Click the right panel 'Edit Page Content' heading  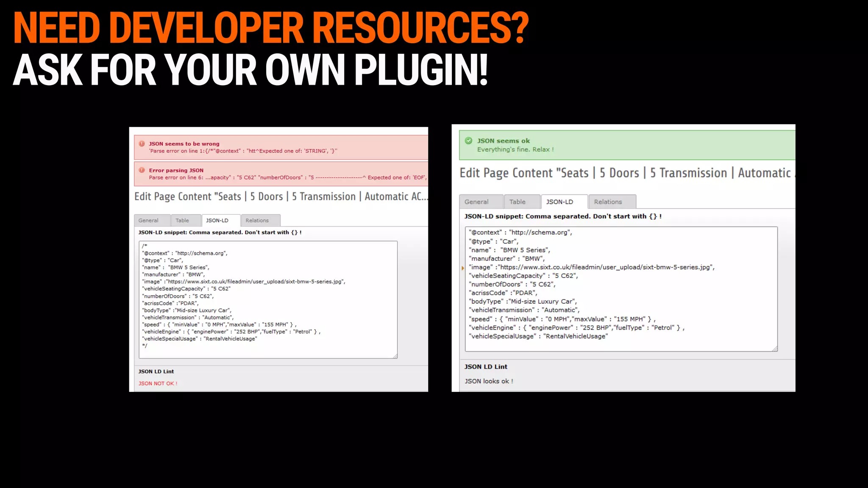(x=627, y=173)
